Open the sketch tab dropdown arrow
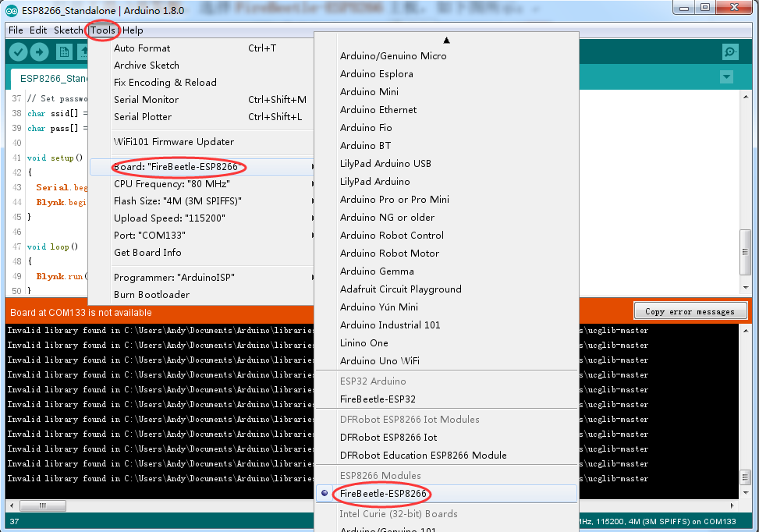 (x=726, y=77)
